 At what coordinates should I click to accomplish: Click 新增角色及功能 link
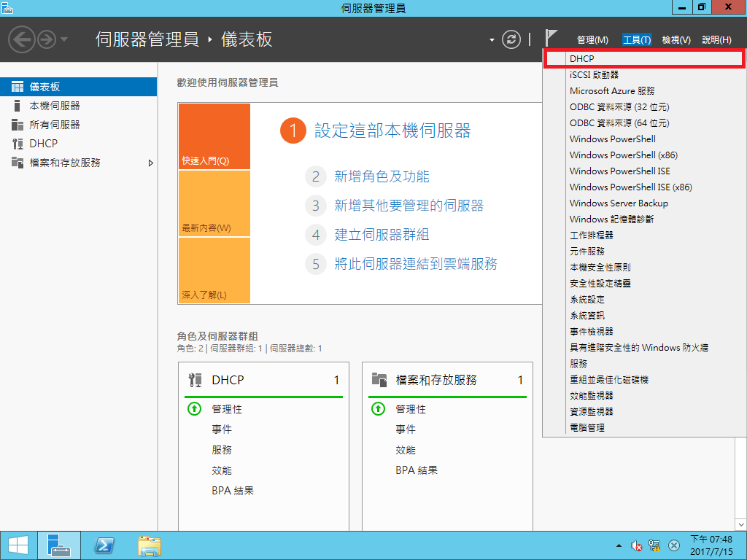click(382, 176)
